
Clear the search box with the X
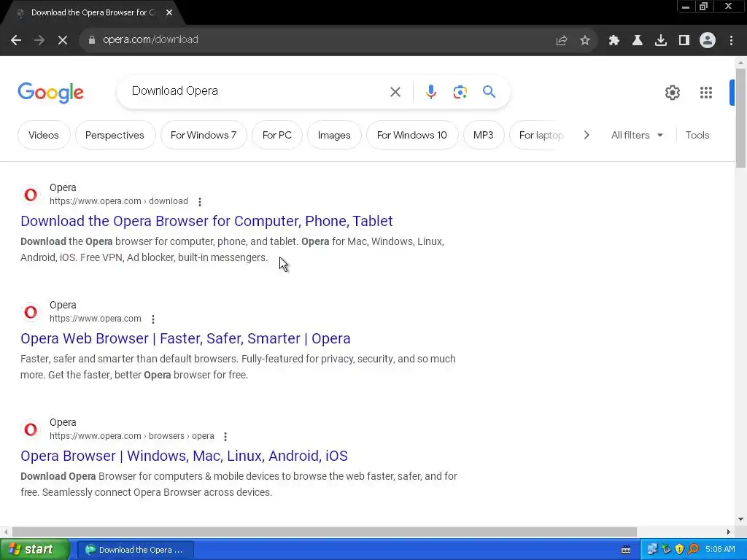click(395, 92)
